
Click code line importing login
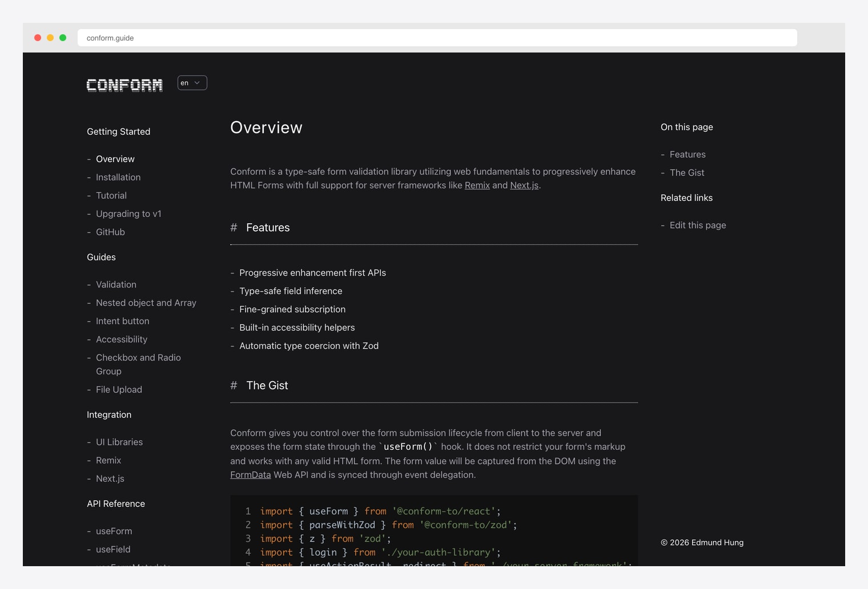380,552
